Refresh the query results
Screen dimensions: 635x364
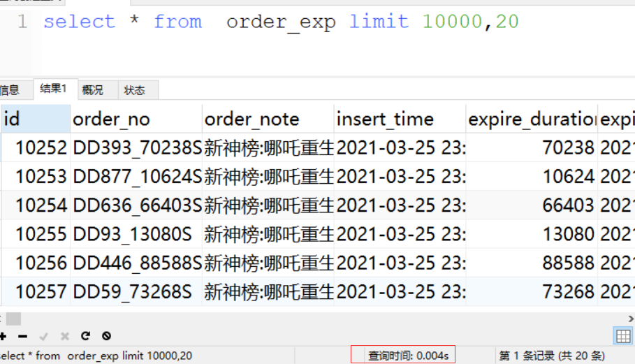pos(85,335)
